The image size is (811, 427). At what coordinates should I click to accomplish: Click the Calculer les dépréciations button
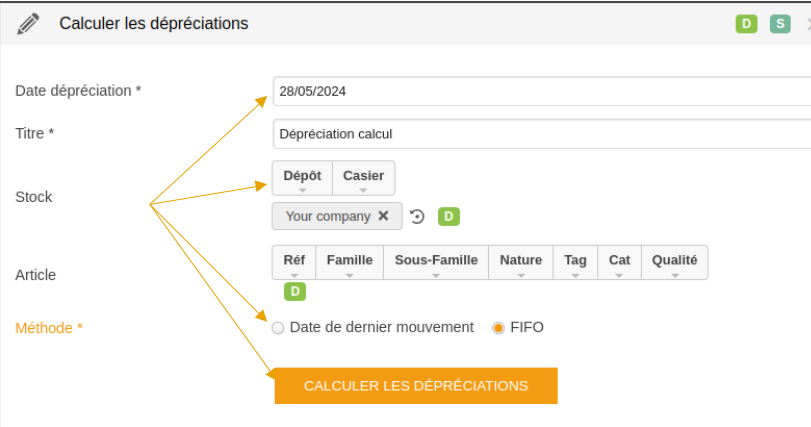[x=416, y=386]
